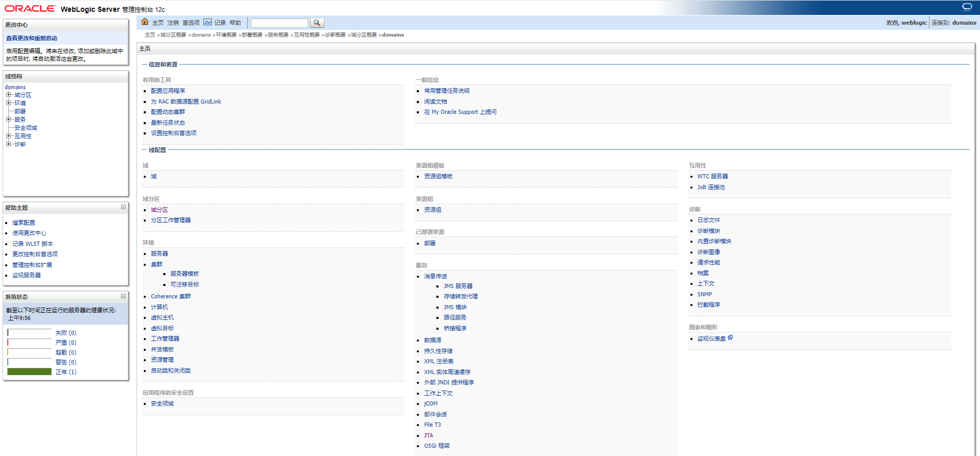Click the toolbar search input field
980x456 pixels.
click(279, 23)
